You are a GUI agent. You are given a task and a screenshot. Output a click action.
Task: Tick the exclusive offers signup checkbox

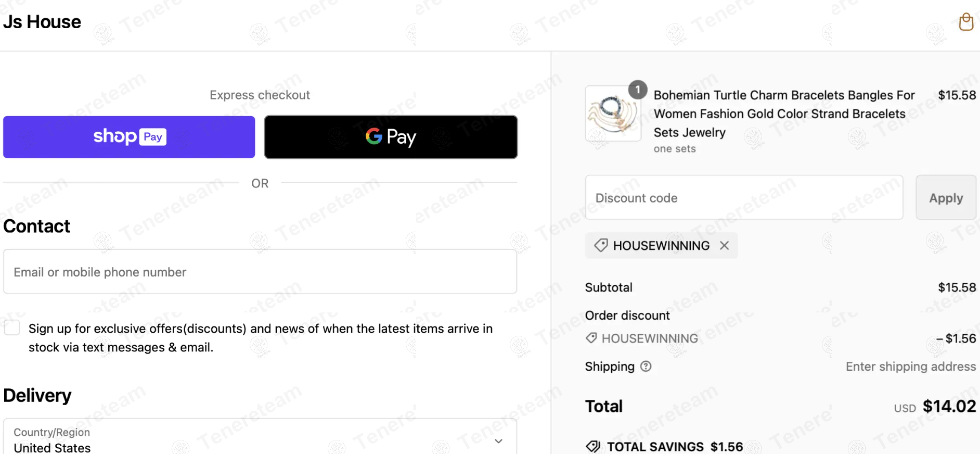pos(12,328)
